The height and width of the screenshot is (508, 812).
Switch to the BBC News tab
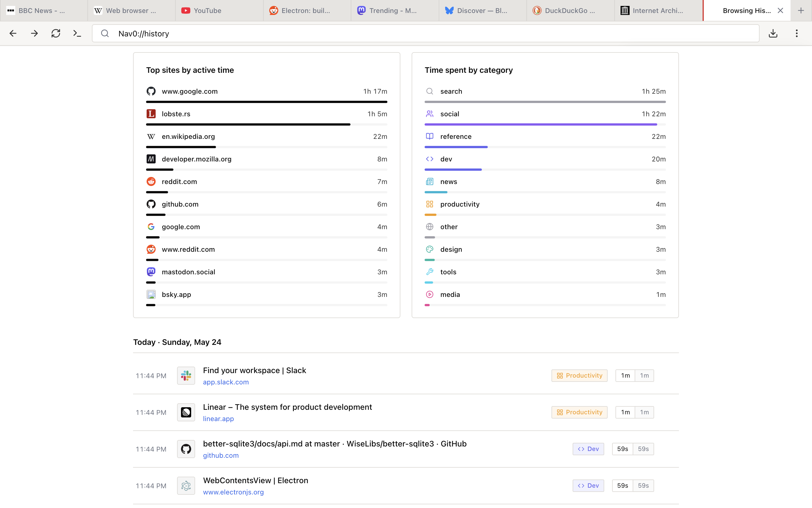tap(44, 10)
